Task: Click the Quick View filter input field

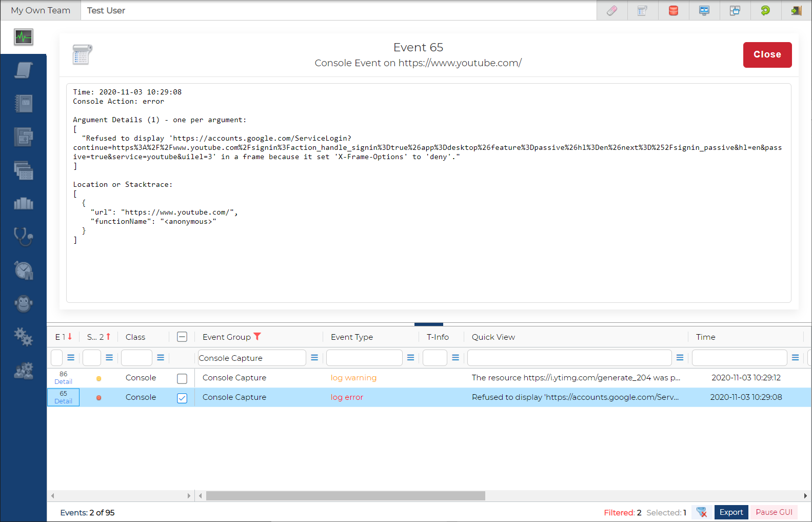Action: click(569, 358)
